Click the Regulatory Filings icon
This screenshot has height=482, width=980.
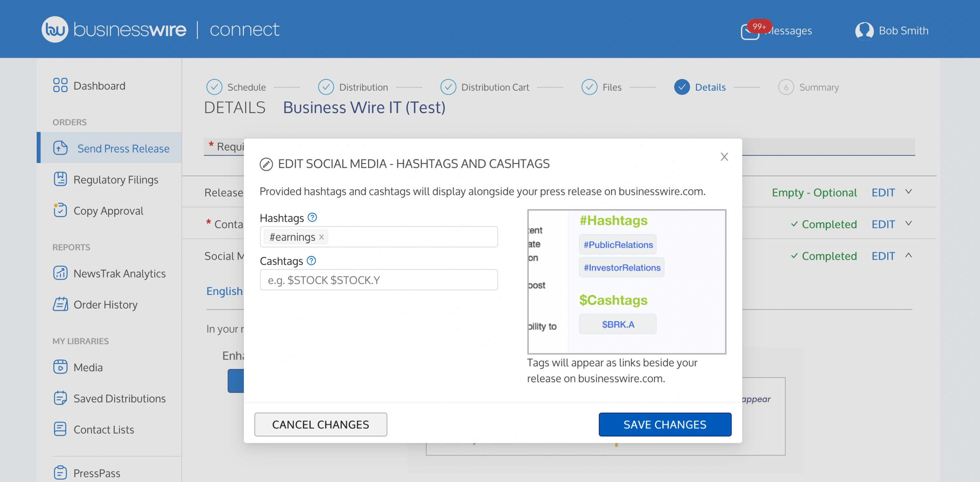60,179
